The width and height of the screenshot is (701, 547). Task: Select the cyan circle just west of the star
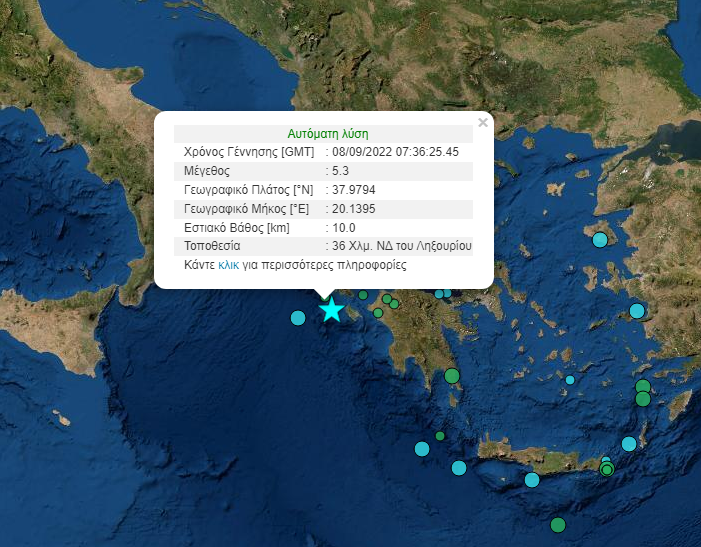click(x=298, y=318)
